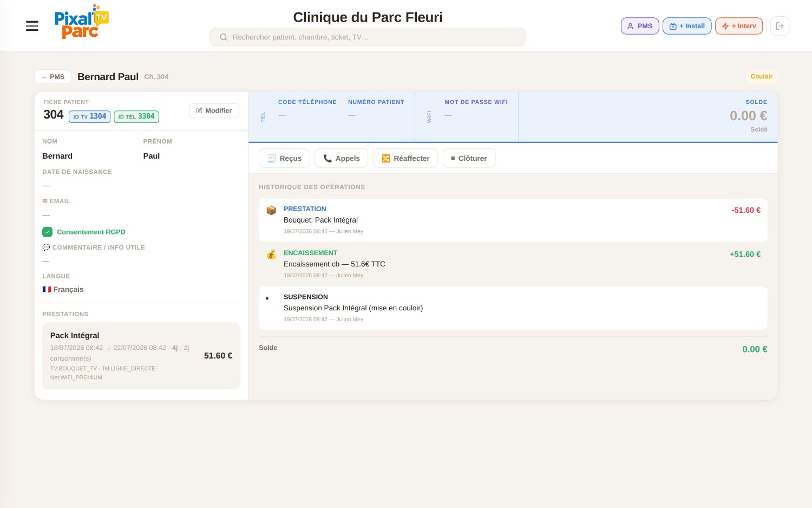This screenshot has height=508, width=812.
Task: Click the +51.60 € amount
Action: pyautogui.click(x=745, y=254)
